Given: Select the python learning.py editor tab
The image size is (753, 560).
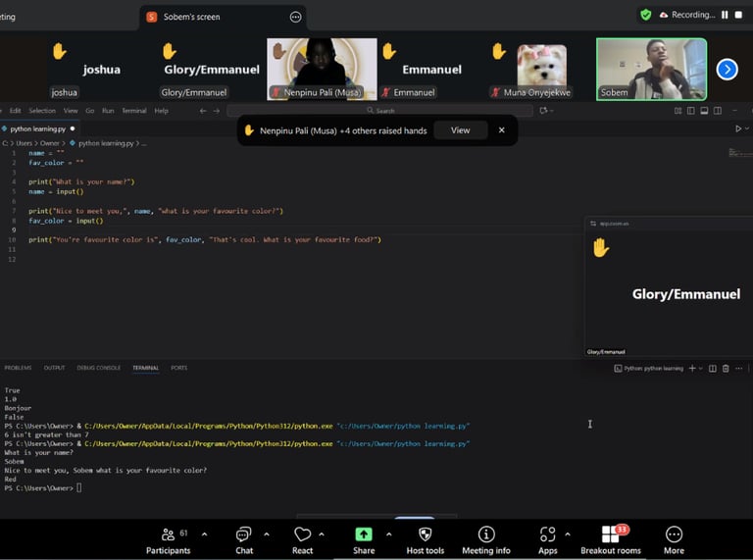Looking at the screenshot, I should (x=39, y=128).
